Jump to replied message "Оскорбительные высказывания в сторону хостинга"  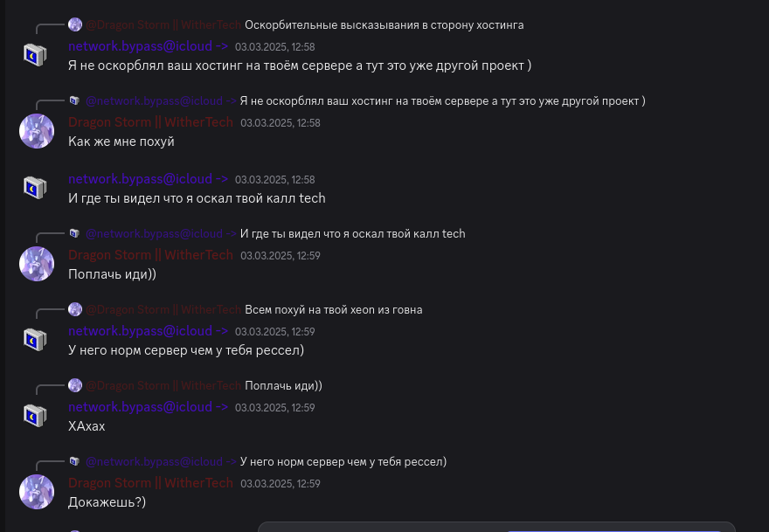[384, 24]
